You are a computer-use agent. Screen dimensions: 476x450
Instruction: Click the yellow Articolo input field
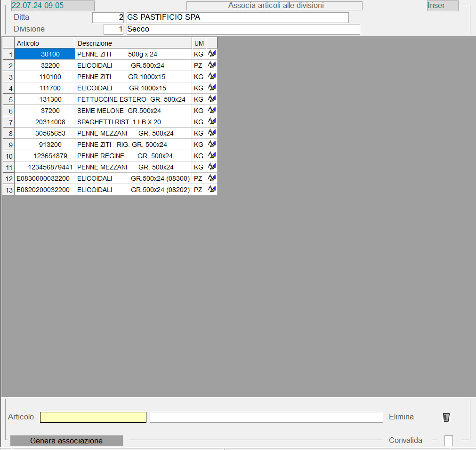click(93, 417)
